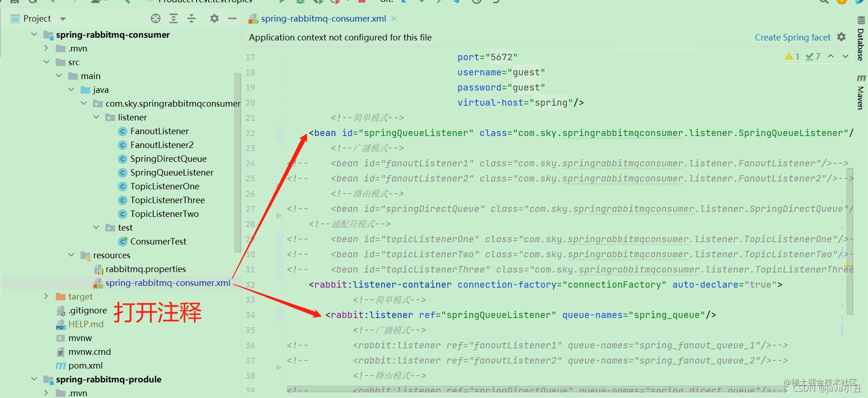Click the Project panel vertical scrollbar
Viewport: 868px width, 398px height.
237,162
